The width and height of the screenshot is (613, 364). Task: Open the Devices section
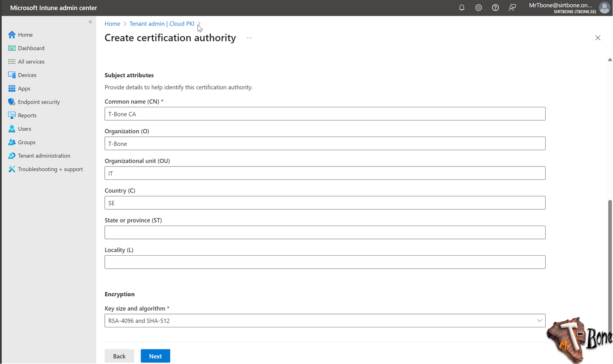pyautogui.click(x=27, y=75)
